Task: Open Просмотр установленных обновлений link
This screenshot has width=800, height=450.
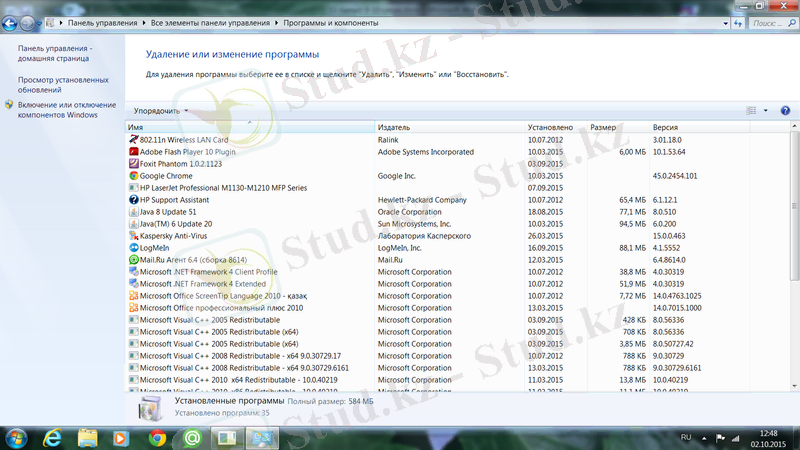Action: [x=62, y=84]
